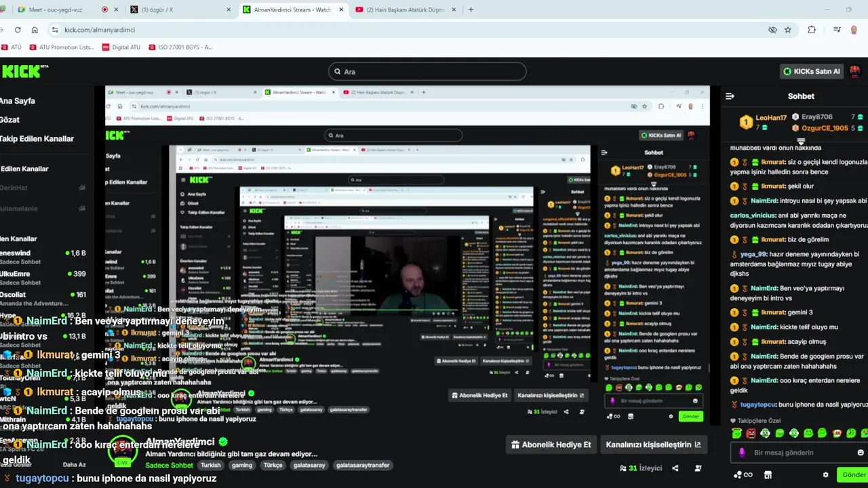Click the media control icon in browser toolbar
The image size is (868, 488).
pos(837,30)
